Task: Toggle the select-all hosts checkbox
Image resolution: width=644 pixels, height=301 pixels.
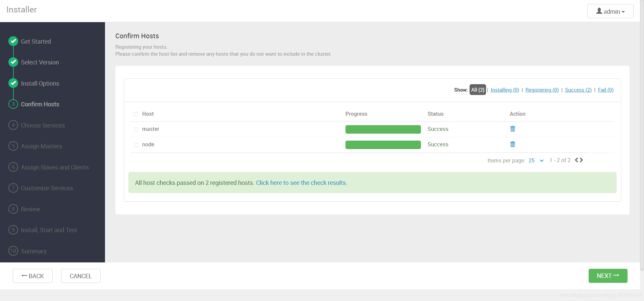Action: [x=136, y=114]
